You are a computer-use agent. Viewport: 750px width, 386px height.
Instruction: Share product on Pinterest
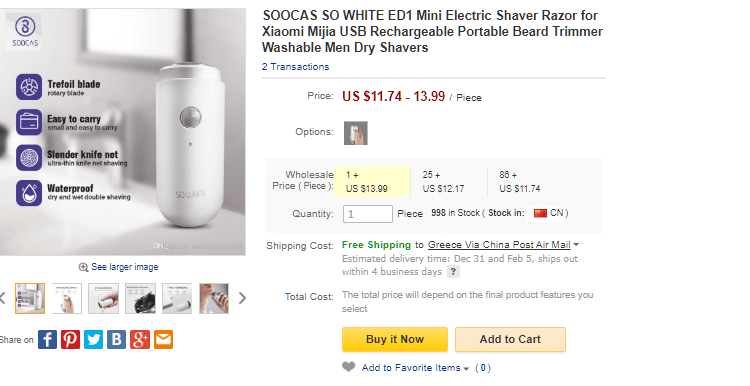[70, 340]
